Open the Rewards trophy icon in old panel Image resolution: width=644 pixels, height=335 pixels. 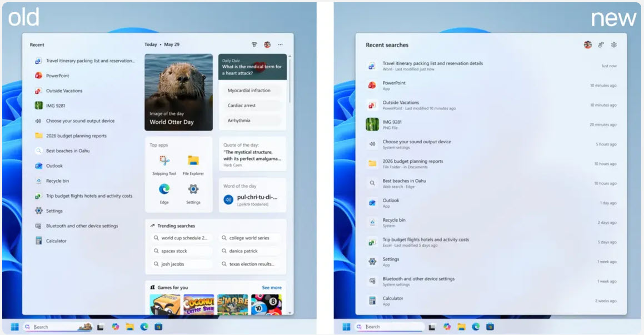click(254, 45)
